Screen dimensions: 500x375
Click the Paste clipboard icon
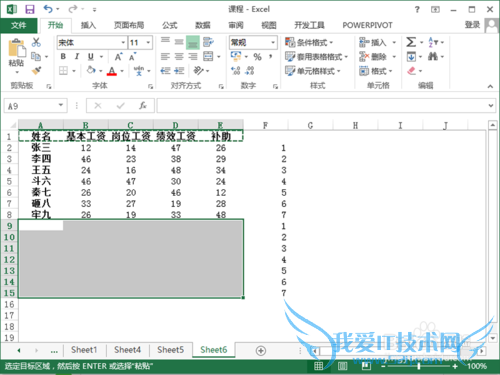[x=17, y=48]
